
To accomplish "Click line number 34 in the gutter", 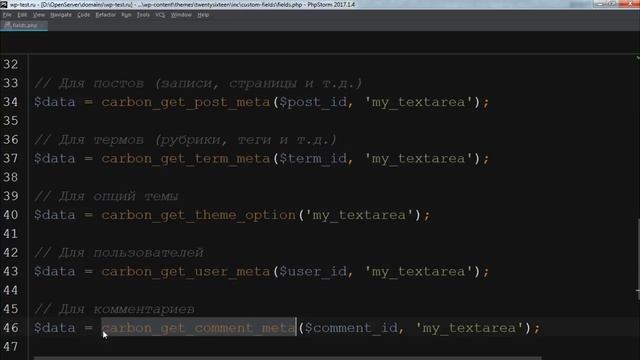I will 11,102.
